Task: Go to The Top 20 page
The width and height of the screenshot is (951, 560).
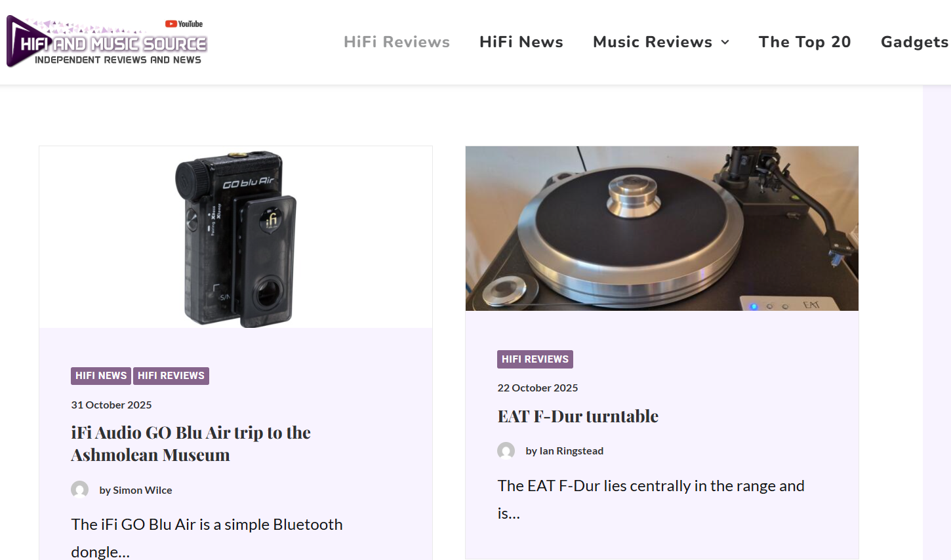Action: (x=805, y=42)
